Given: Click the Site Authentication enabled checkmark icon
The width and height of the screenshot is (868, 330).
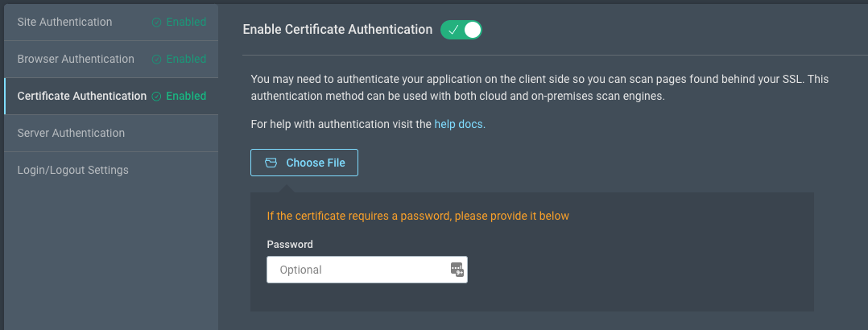Looking at the screenshot, I should tap(156, 23).
